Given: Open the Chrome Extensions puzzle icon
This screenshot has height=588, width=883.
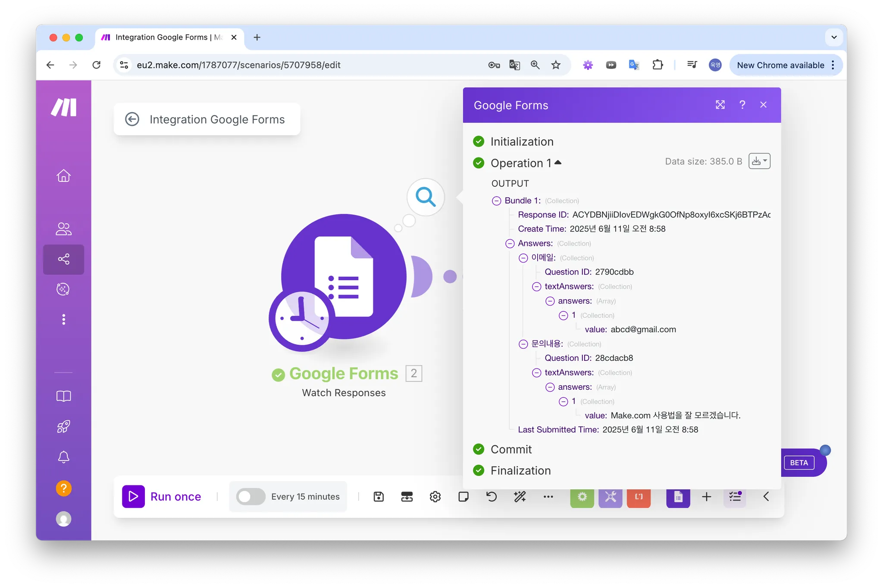Looking at the screenshot, I should point(658,65).
